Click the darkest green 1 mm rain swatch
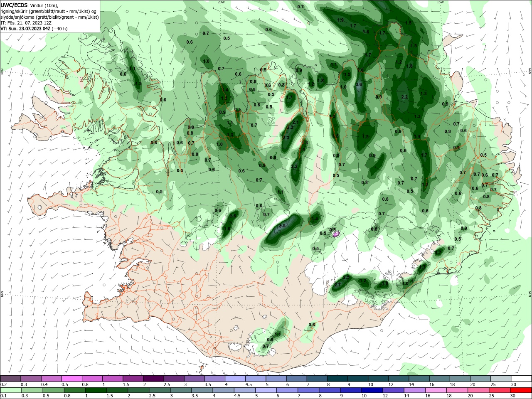 click(96, 390)
